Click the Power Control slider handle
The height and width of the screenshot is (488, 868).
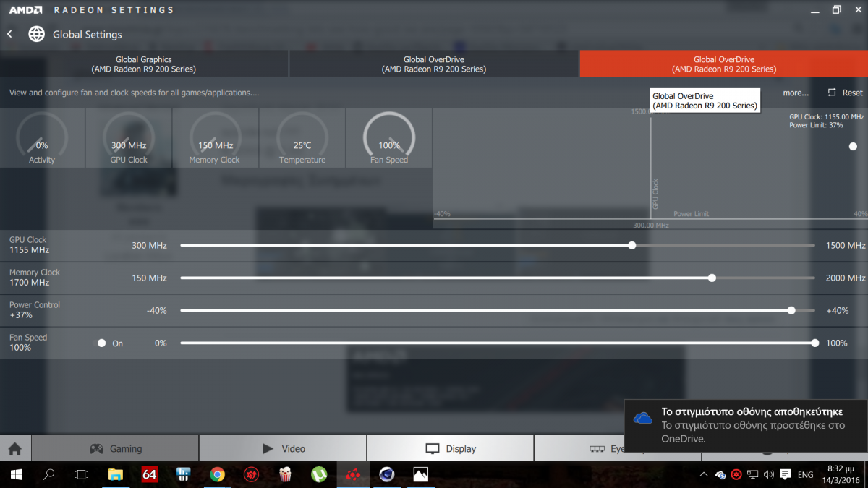(x=791, y=310)
